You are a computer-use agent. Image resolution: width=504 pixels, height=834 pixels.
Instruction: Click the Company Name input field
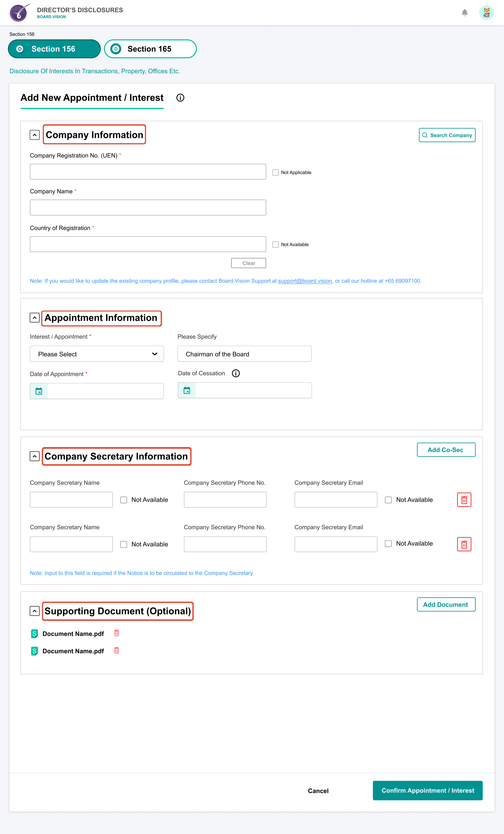coord(148,208)
